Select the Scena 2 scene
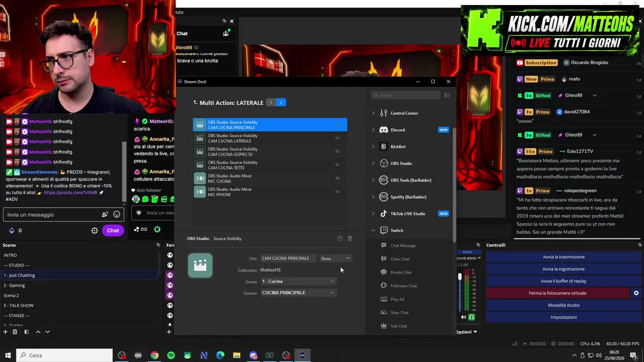The image size is (644, 362). pyautogui.click(x=79, y=295)
